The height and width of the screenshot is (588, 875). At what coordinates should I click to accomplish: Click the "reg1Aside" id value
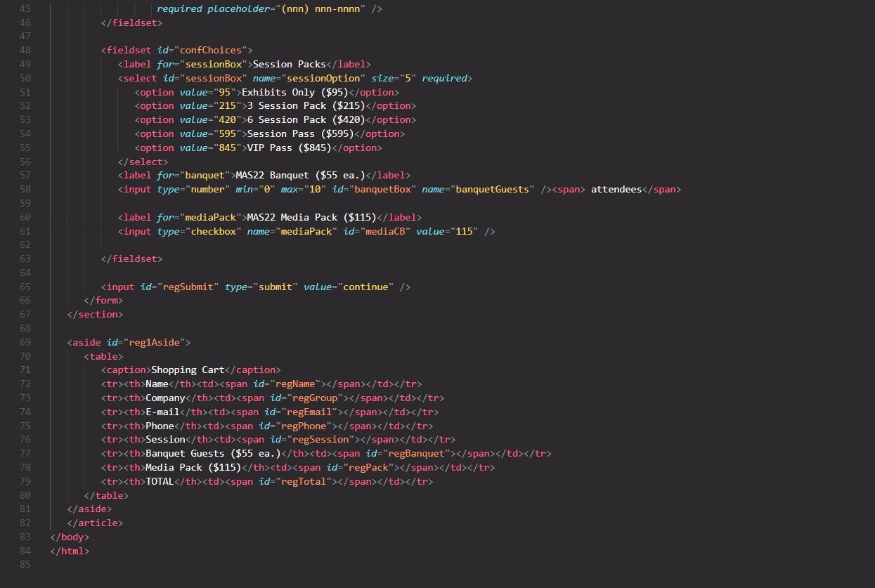click(154, 342)
